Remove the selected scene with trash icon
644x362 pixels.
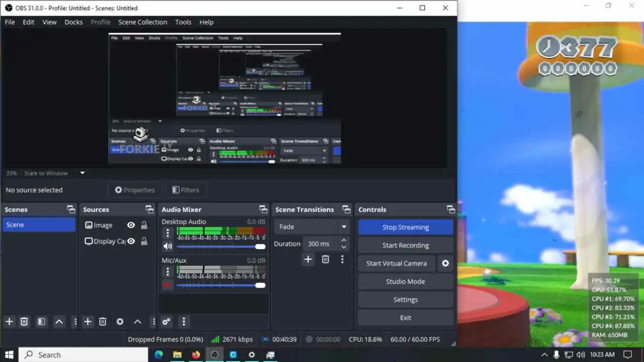tap(24, 322)
